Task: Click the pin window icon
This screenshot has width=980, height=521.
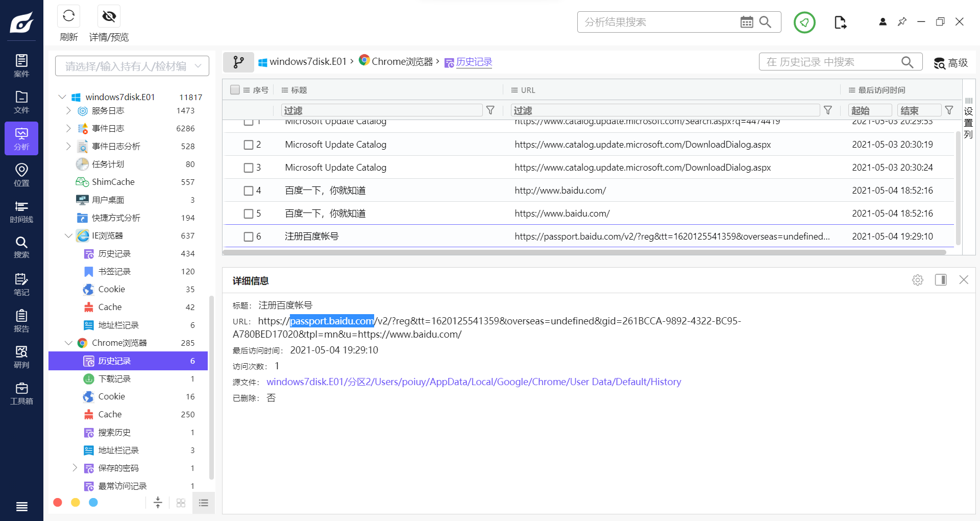Action: tap(902, 22)
